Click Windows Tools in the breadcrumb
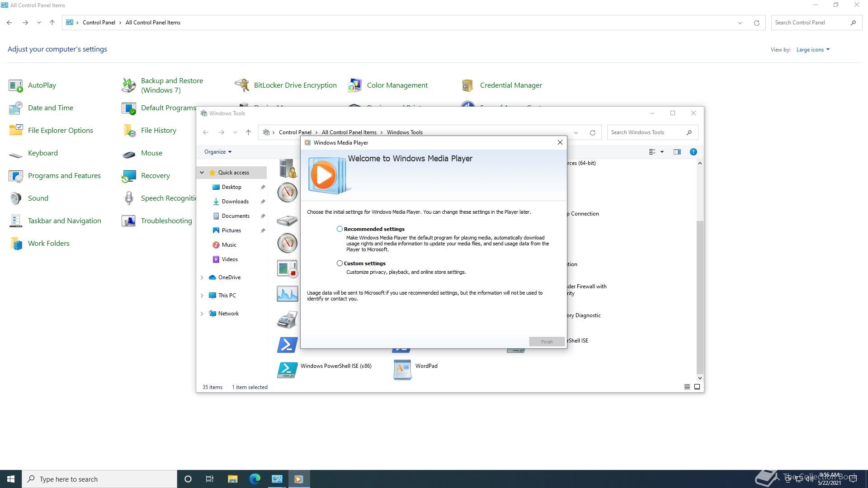 (x=405, y=132)
